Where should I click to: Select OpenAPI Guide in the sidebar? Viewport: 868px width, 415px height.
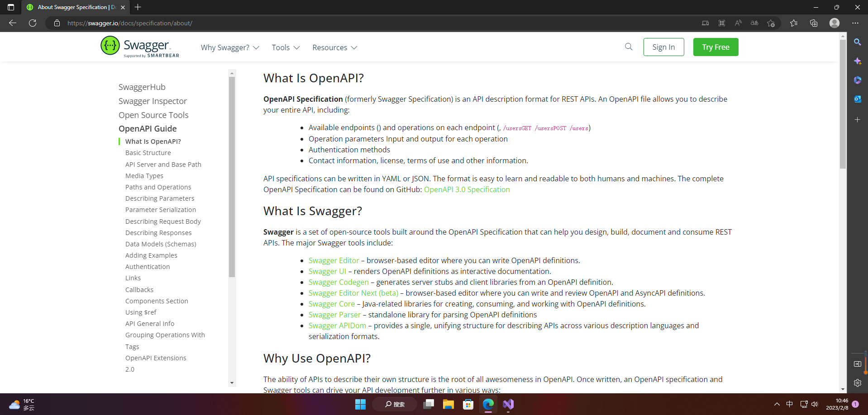click(x=148, y=129)
